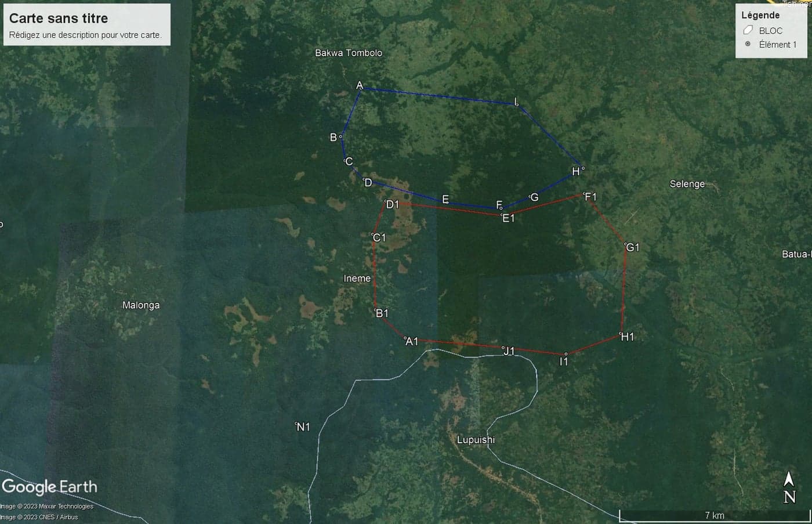Click the Élément 1 point icon in the legend
This screenshot has width=812, height=524.
coord(748,44)
